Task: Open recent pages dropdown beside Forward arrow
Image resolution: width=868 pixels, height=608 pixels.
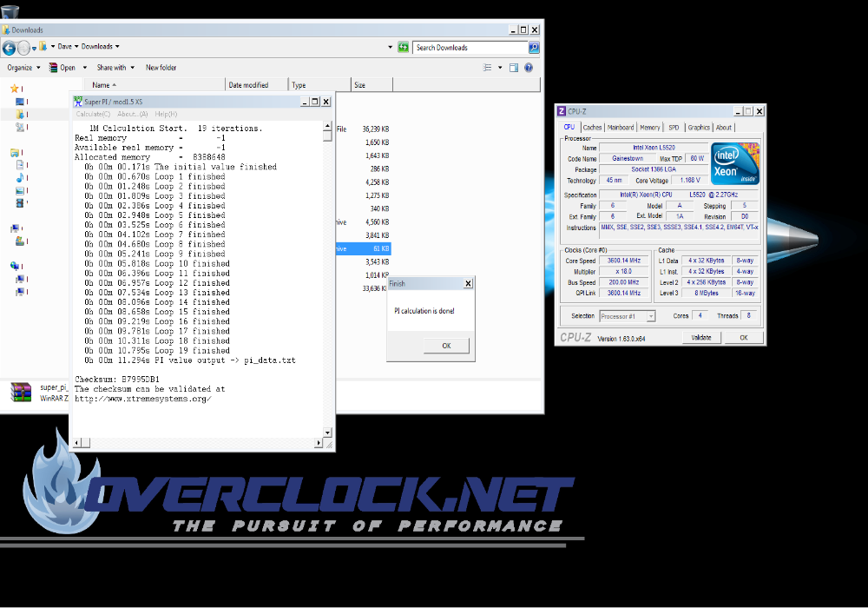Action: click(x=35, y=49)
